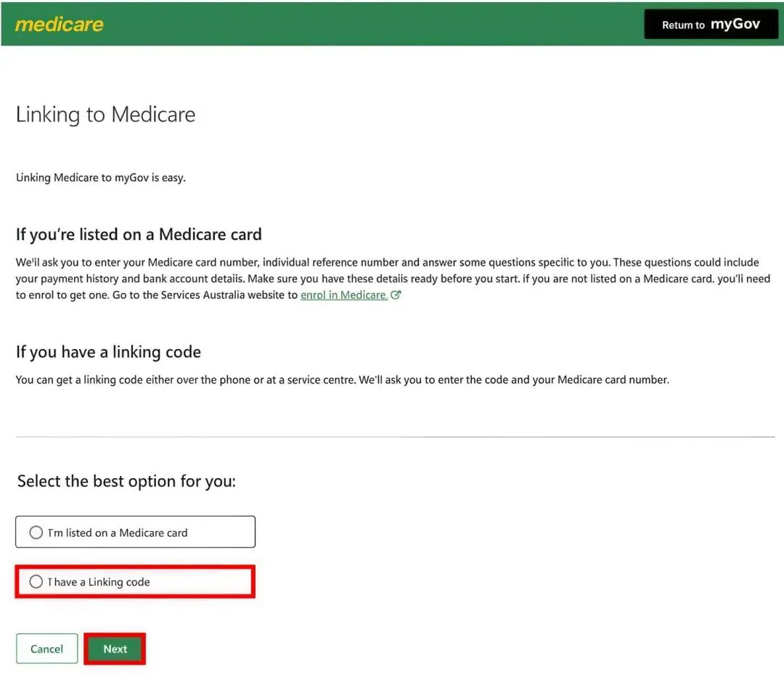
Task: Click the 'I'm listed on a Medicare card' label text
Action: (118, 533)
